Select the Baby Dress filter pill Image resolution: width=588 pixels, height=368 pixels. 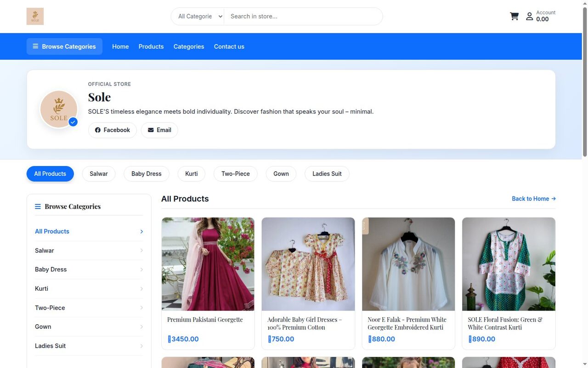[x=147, y=174]
